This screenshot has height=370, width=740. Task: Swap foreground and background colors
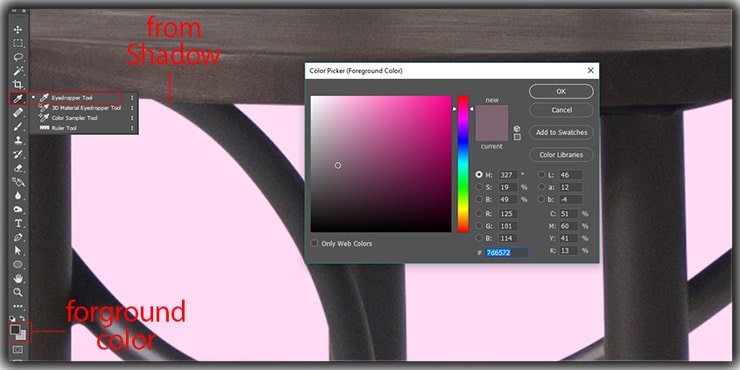tap(22, 319)
